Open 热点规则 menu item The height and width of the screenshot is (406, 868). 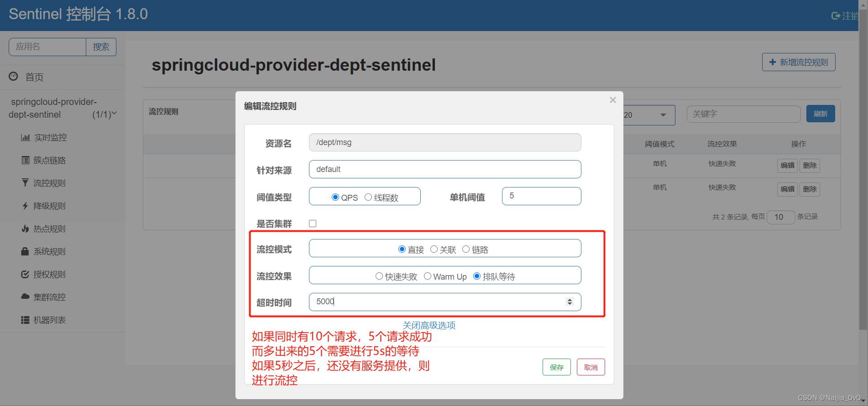point(50,229)
